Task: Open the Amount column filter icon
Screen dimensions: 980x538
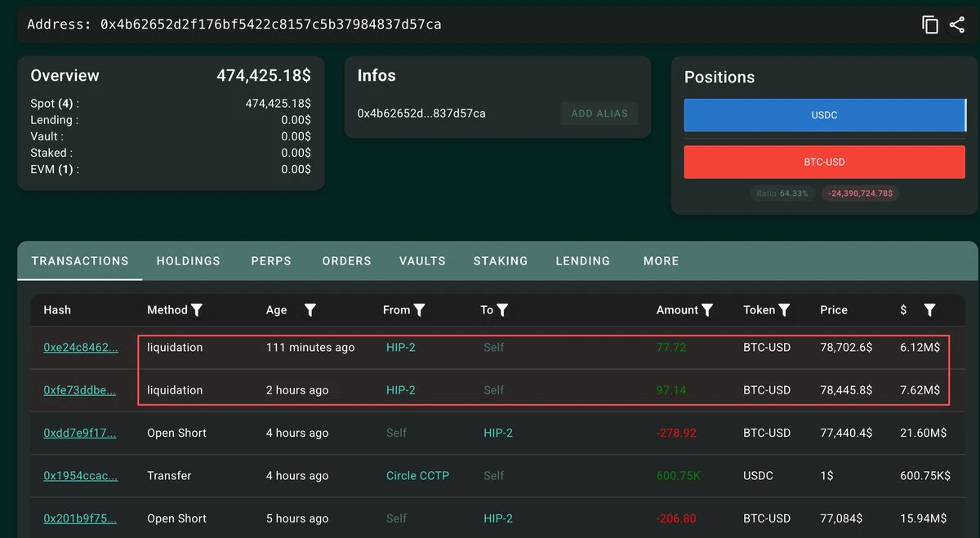Action: coord(707,310)
